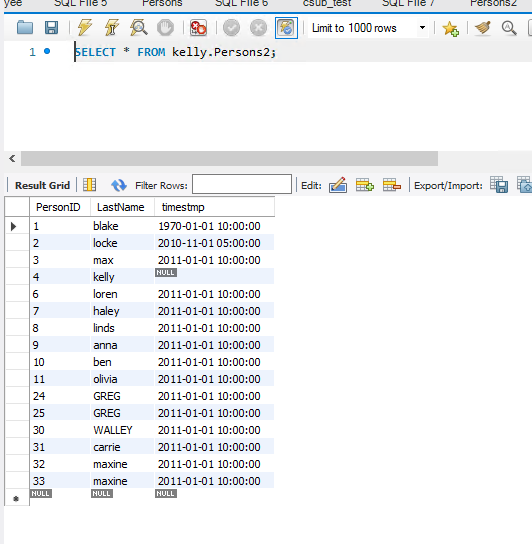This screenshot has width=532, height=544.
Task: Select the cell containing ben
Action: (122, 362)
